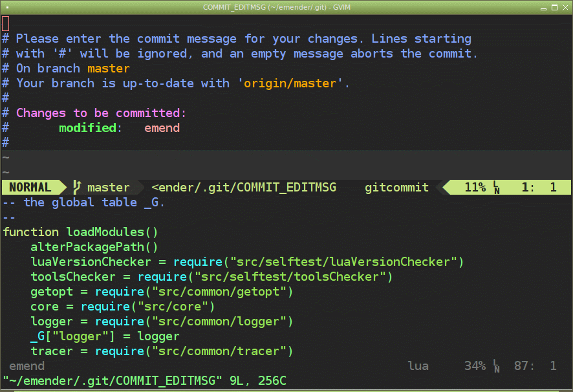Click the tracer require line
The width and height of the screenshot is (573, 392).
click(162, 351)
